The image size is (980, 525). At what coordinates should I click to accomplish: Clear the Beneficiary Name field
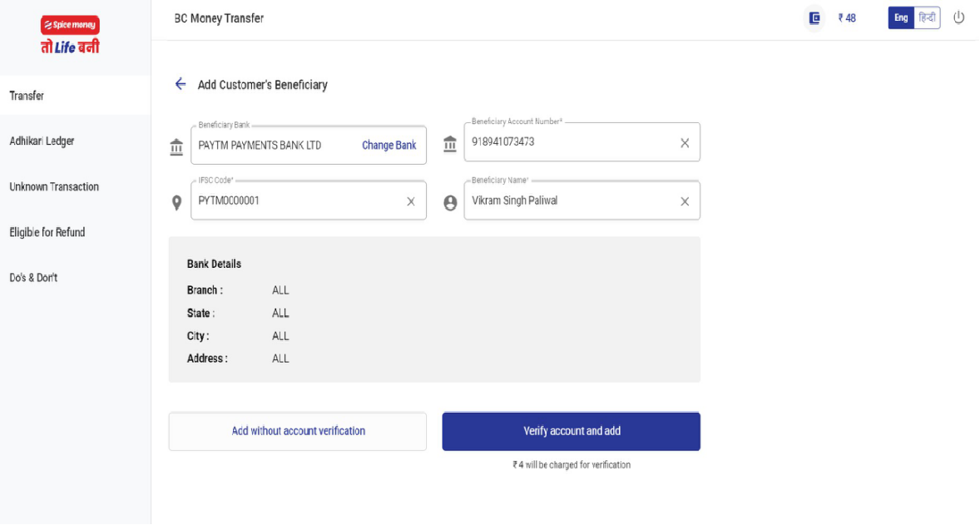point(685,201)
